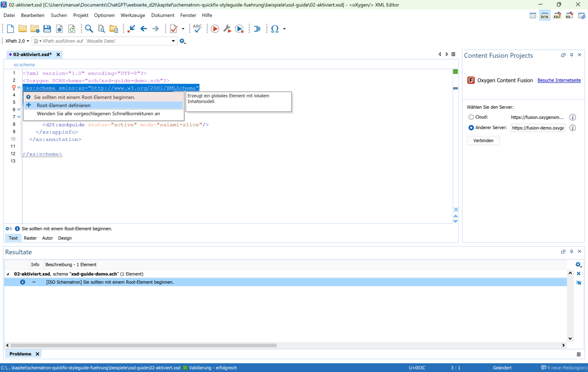Open the XPath scope dropdown icon

pos(37,41)
